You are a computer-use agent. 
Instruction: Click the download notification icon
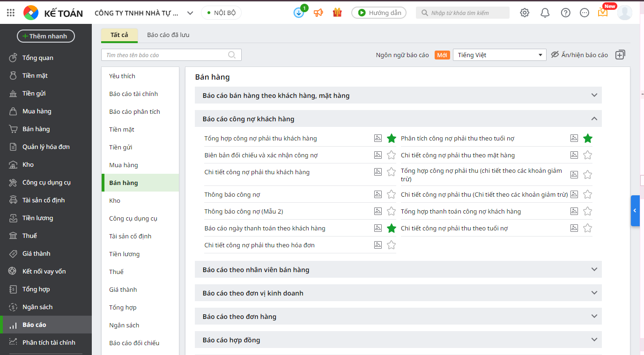(x=299, y=13)
